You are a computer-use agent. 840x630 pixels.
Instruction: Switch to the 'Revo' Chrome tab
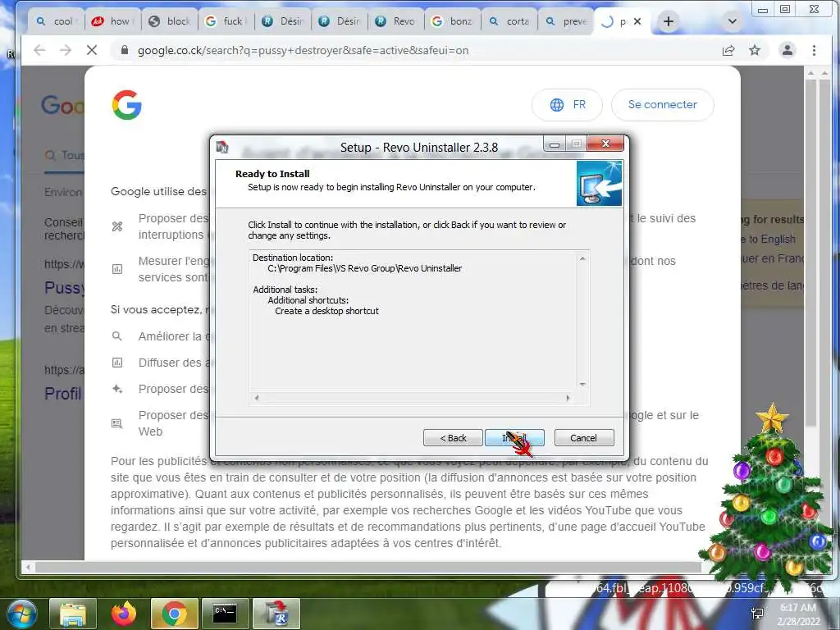(396, 21)
